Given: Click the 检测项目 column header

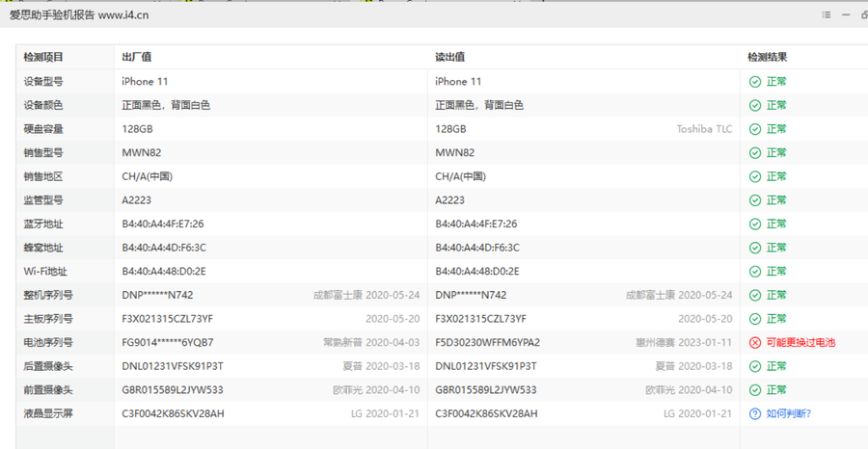Looking at the screenshot, I should (x=43, y=57).
